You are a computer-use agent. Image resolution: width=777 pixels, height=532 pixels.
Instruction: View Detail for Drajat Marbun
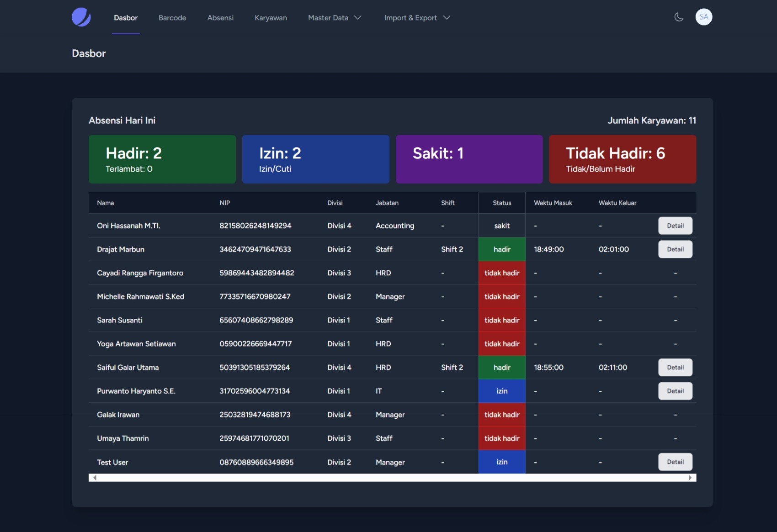pyautogui.click(x=675, y=249)
